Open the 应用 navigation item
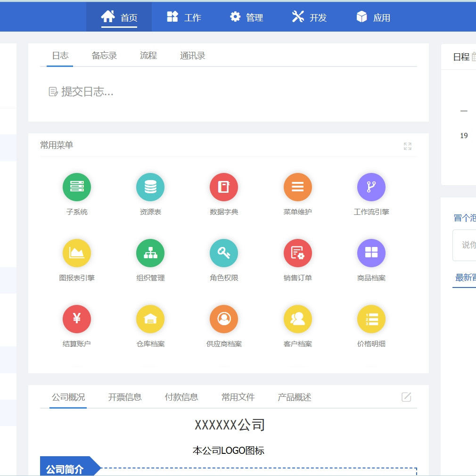 373,17
